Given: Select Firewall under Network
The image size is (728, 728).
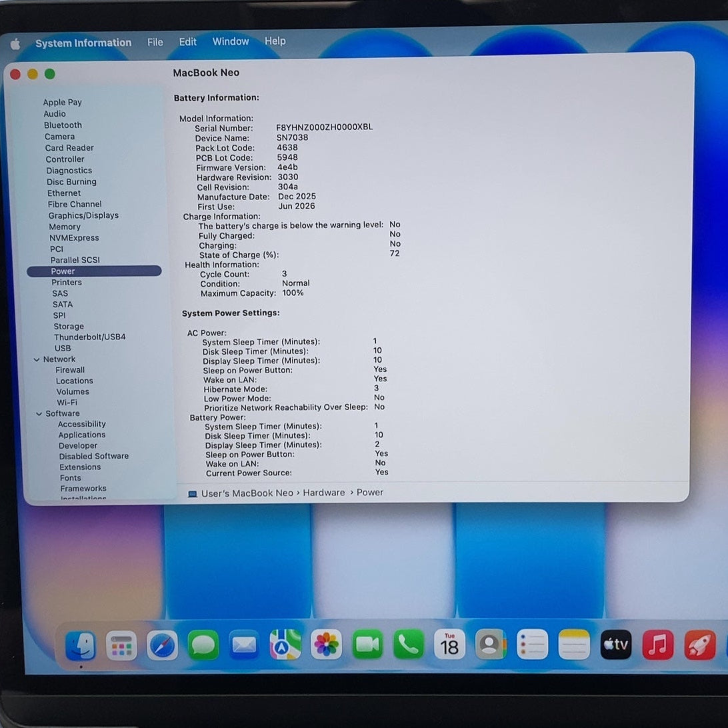Looking at the screenshot, I should [70, 370].
